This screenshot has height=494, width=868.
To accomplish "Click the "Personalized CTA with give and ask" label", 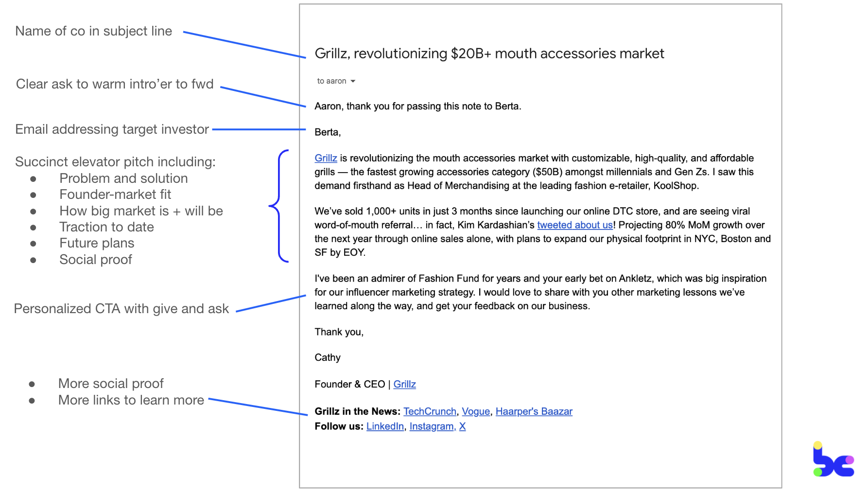I will [x=121, y=309].
